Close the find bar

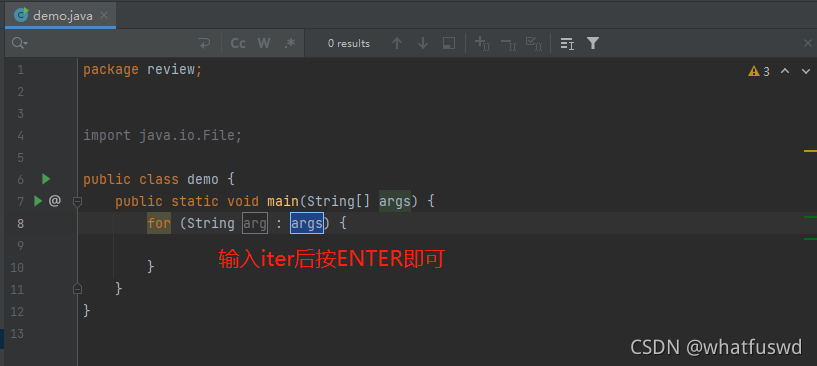click(x=808, y=43)
